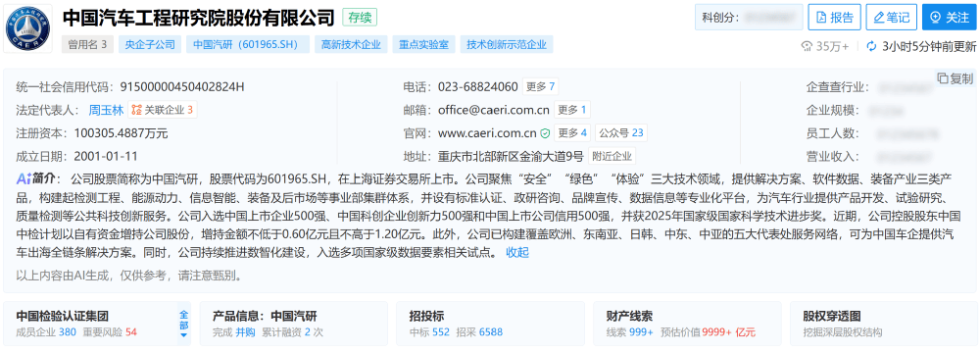The image size is (980, 353).
Task: Click the 高新技术企业 tag
Action: pyautogui.click(x=351, y=44)
